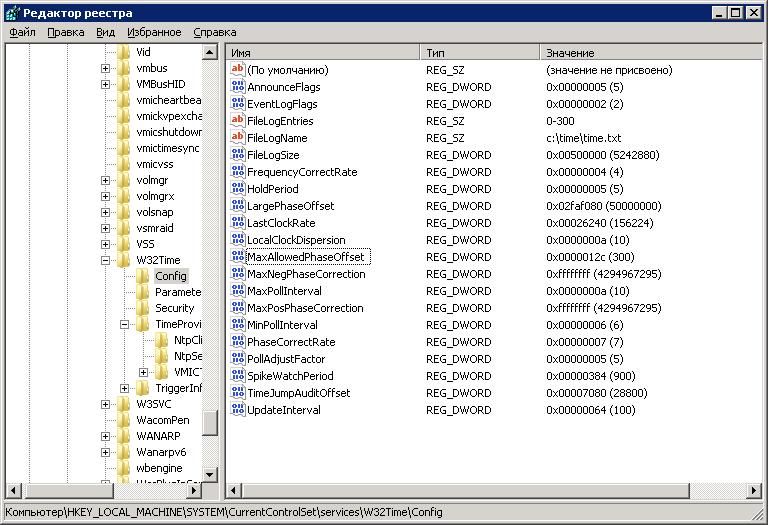Click the MinPollInterval DWORD icon
768x525 pixels.
click(238, 325)
